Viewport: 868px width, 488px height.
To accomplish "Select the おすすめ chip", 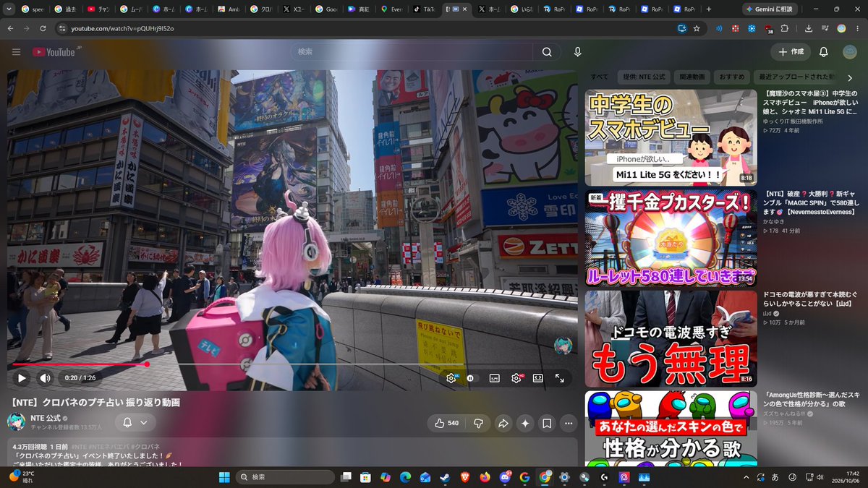I will tap(731, 77).
